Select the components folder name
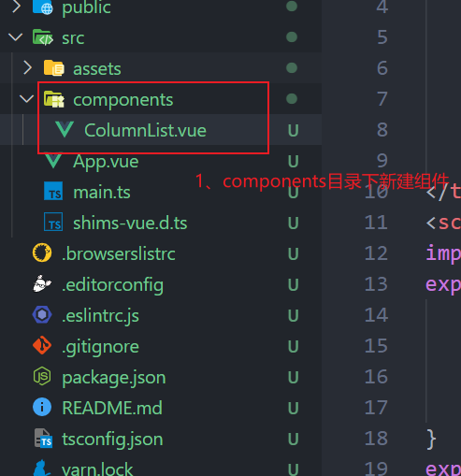Viewport: 461px width, 476px height. 123,100
